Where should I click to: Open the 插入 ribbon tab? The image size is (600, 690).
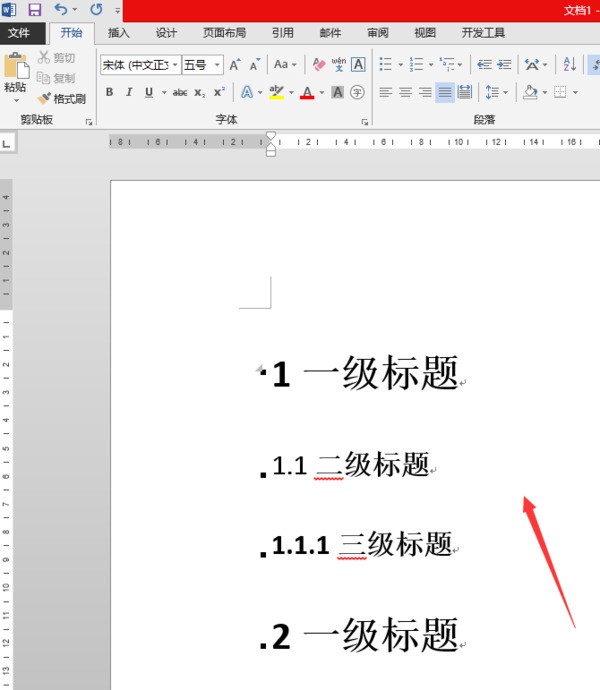[x=119, y=33]
